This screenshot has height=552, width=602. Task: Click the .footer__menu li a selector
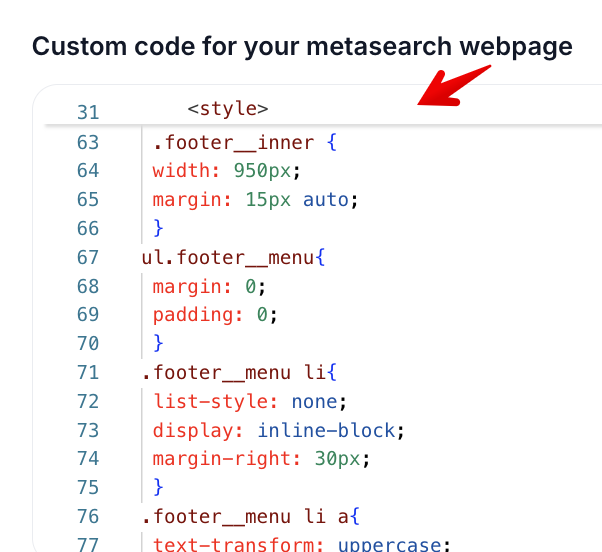[245, 516]
